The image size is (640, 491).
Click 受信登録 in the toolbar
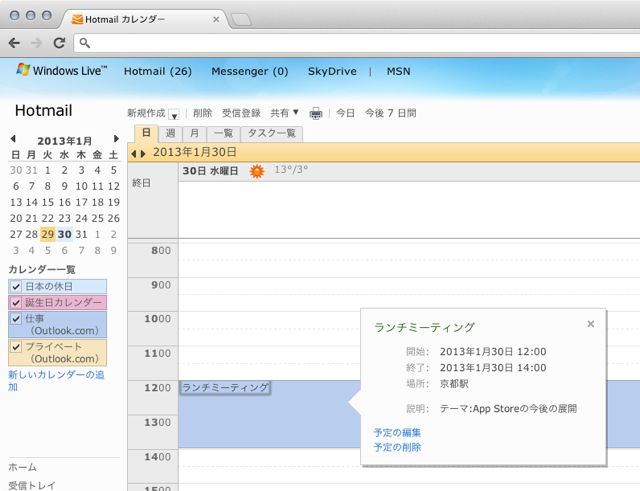coord(241,113)
